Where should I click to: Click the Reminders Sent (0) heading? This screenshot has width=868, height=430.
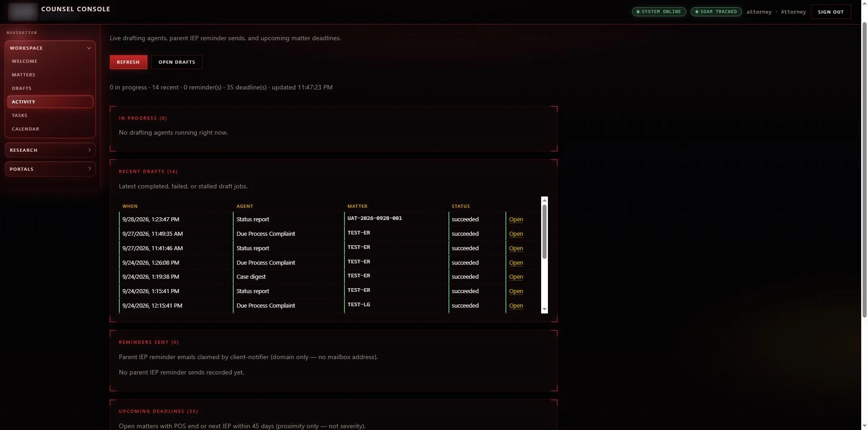point(149,342)
